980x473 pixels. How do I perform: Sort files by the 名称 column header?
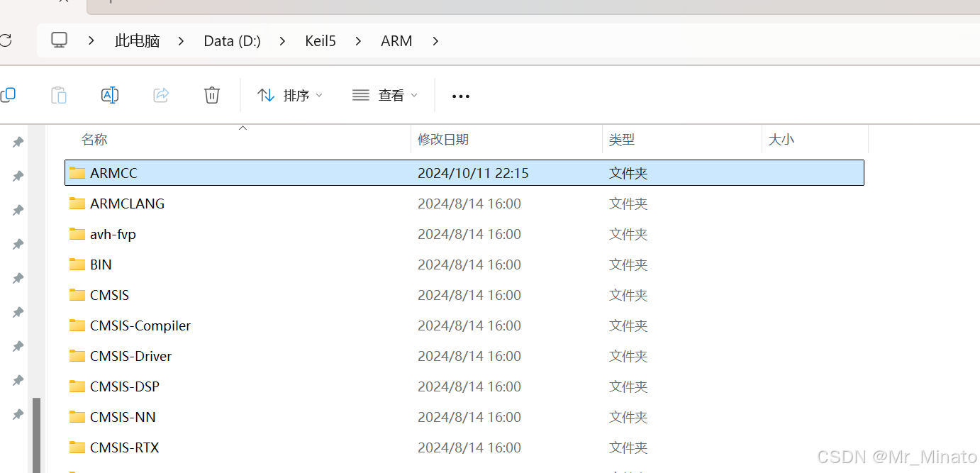(94, 139)
